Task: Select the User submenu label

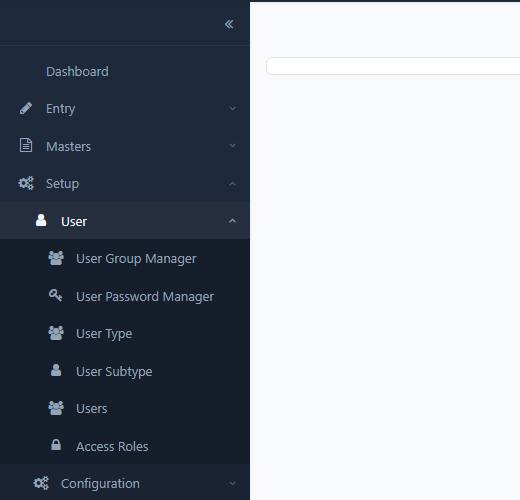Action: click(74, 222)
